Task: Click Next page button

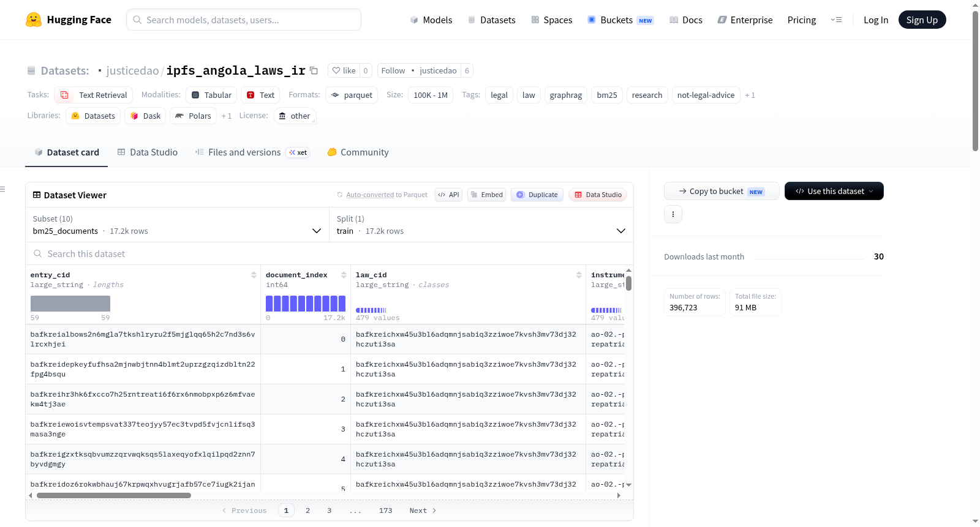Action: coord(423,510)
